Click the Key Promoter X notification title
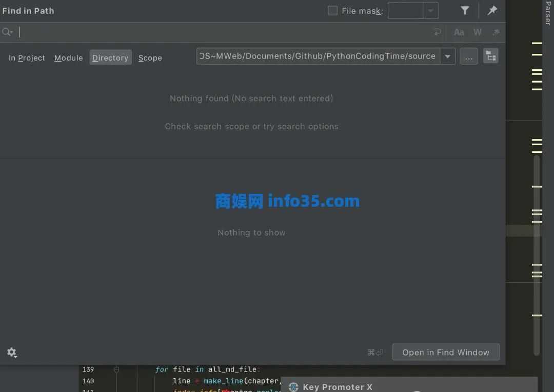554x392 pixels. [338, 387]
